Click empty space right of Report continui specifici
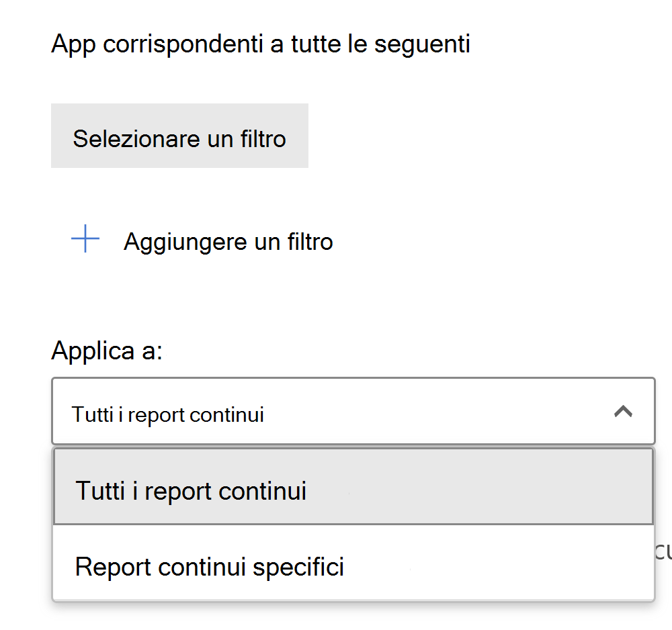This screenshot has height=630, width=672. point(504,566)
